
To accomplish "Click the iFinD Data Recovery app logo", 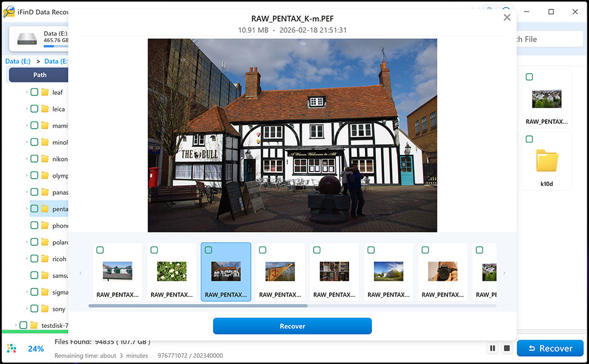I will coord(9,11).
